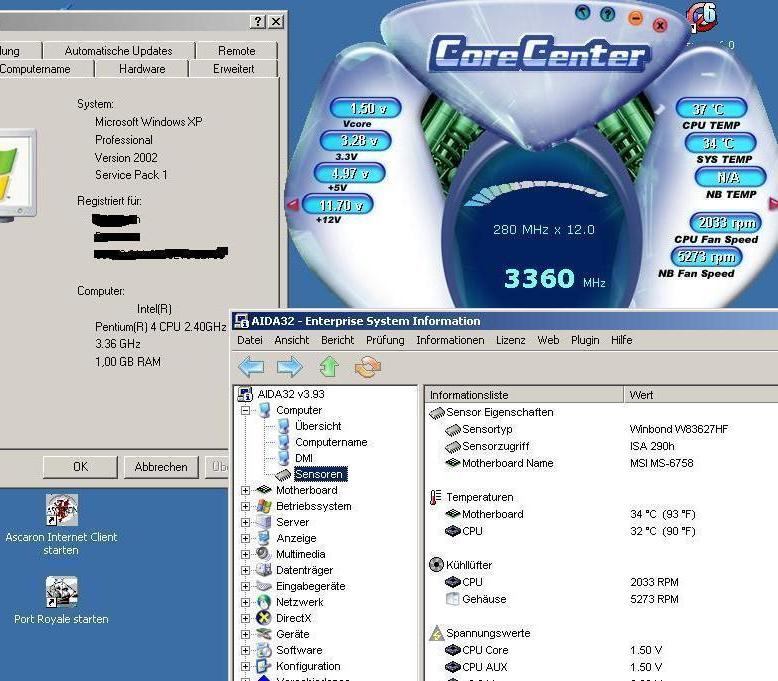This screenshot has width=778, height=681.
Task: Expand the Eingabegeräte tree node
Action: 245,586
